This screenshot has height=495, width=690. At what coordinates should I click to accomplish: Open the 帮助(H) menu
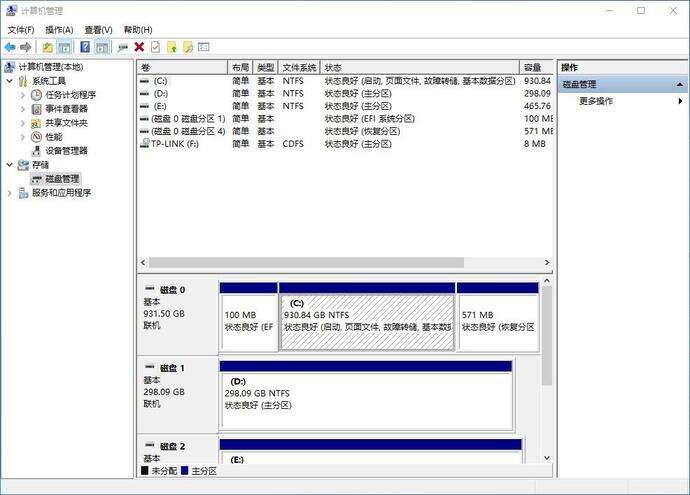coord(138,30)
